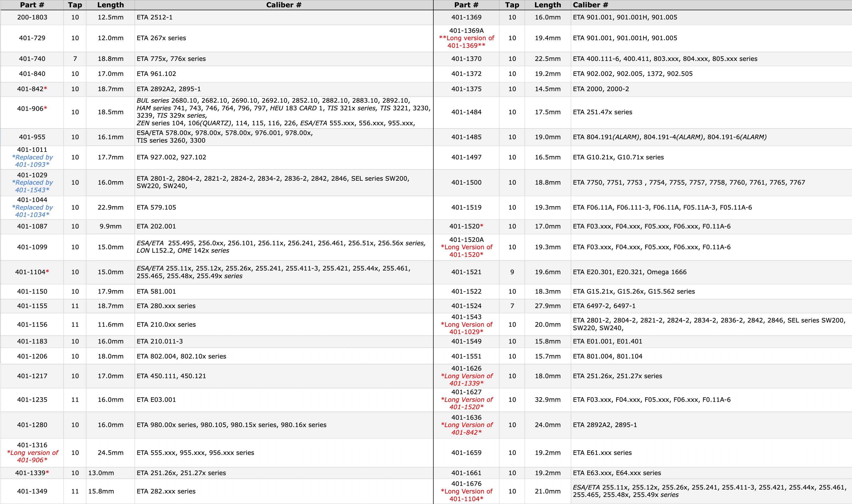852x504 pixels.
Task: Select 27.9mm length cell
Action: pyautogui.click(x=547, y=306)
